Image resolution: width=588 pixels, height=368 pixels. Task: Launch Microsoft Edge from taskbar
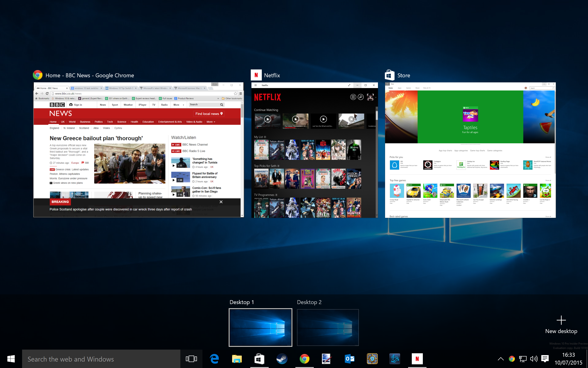(214, 359)
